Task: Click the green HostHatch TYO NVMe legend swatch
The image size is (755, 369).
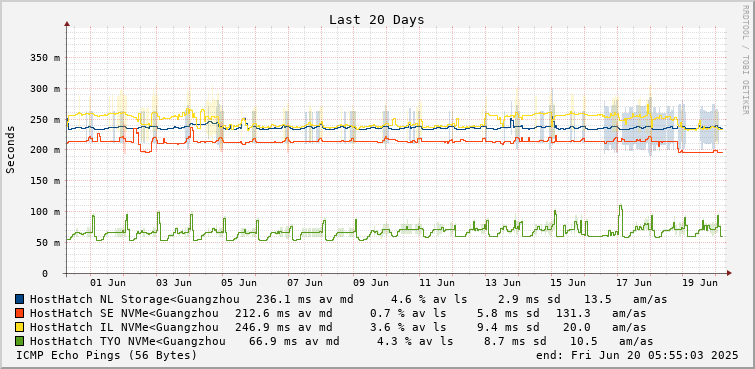Action: [20, 342]
